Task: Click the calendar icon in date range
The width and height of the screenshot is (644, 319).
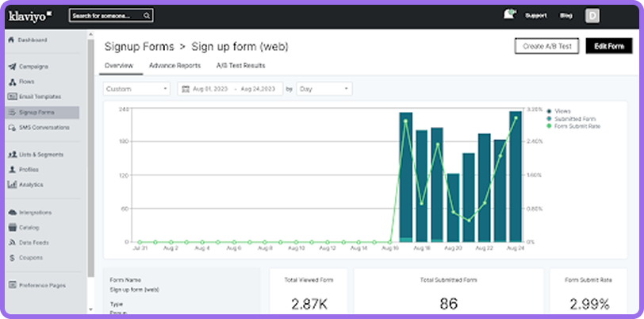Action: 186,89
